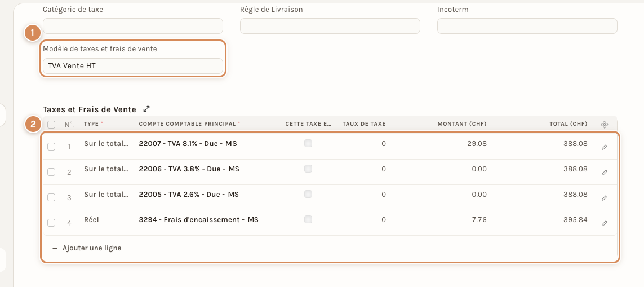The image size is (644, 287).
Task: Edit row 1 with the pencil icon
Action: (604, 147)
